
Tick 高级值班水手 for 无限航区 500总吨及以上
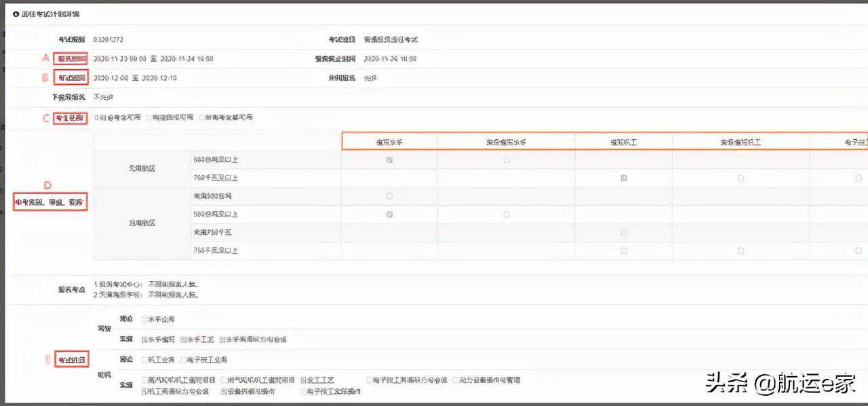[506, 160]
